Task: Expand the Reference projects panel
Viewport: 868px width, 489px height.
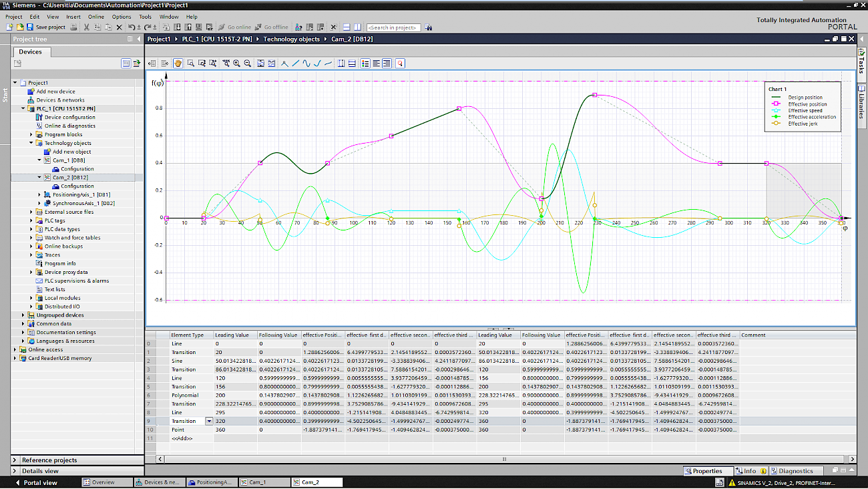Action: (16, 460)
